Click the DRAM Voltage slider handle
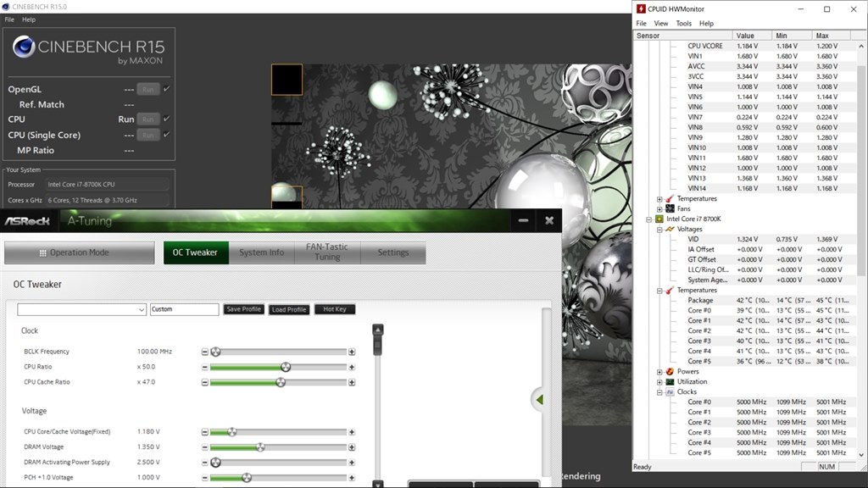868x488 pixels. click(260, 447)
